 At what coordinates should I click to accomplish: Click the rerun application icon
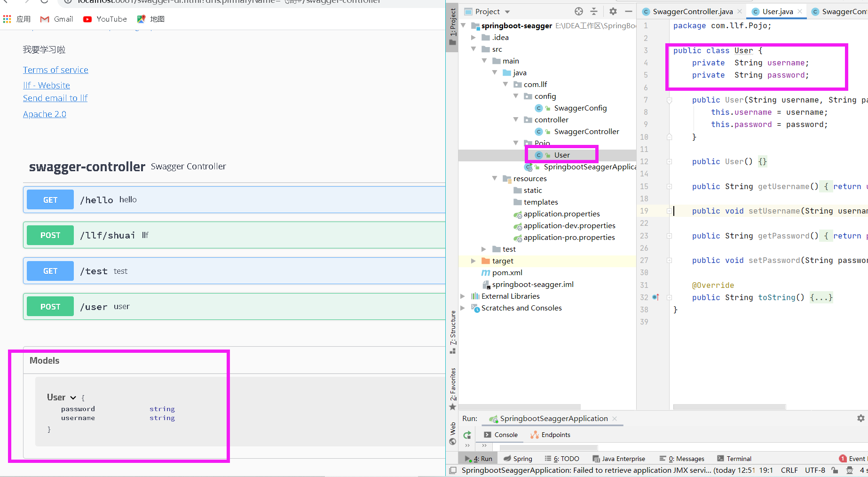tap(467, 435)
